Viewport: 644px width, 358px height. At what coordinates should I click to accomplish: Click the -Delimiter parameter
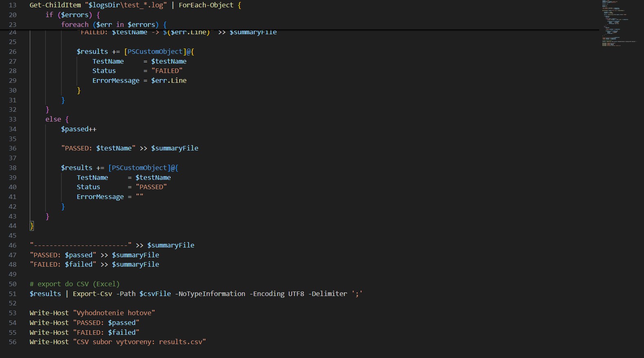327,294
